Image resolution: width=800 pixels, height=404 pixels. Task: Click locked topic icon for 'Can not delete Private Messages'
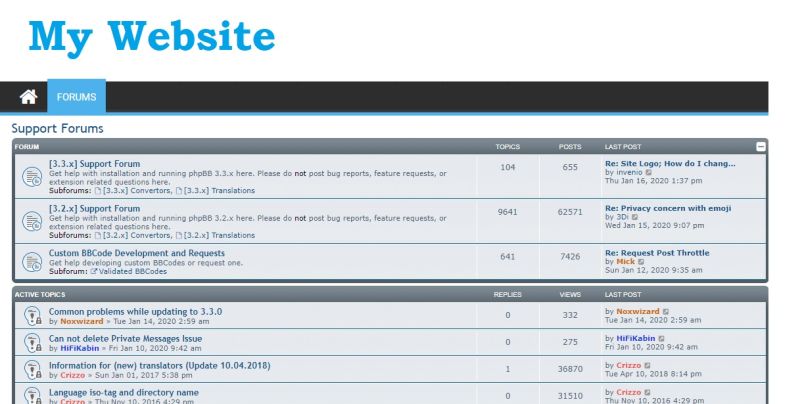(x=33, y=343)
